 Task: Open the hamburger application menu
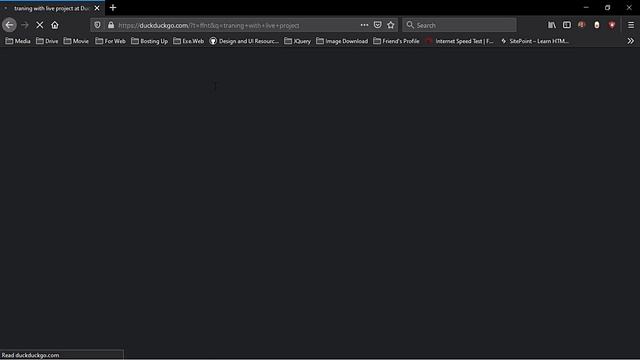pyautogui.click(x=631, y=25)
